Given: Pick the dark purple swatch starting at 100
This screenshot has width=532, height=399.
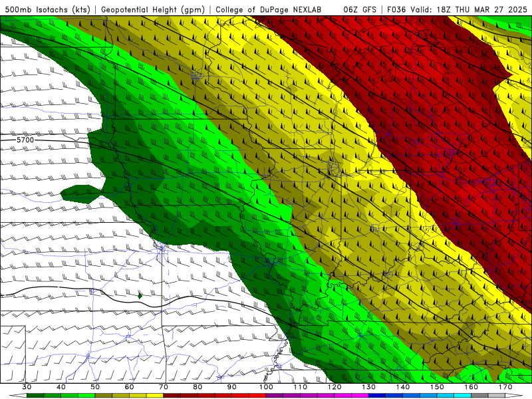Looking at the screenshot, I should 275,396.
